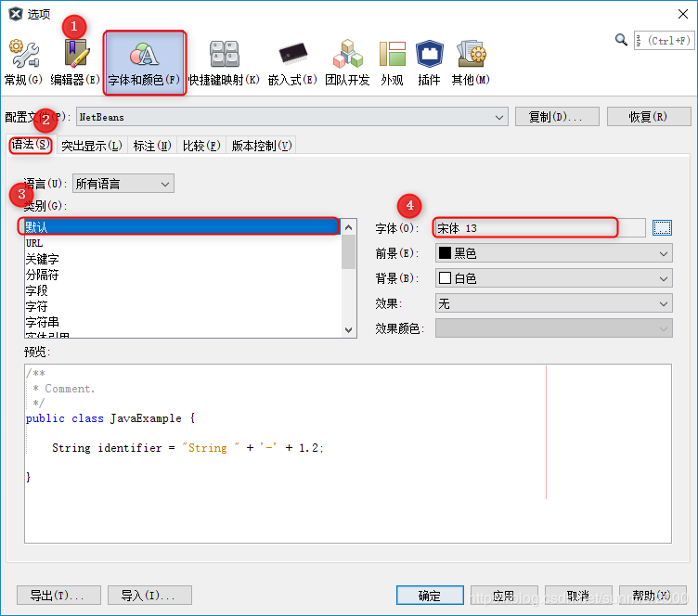Click the 应用 apply button
The width and height of the screenshot is (698, 616).
[504, 595]
